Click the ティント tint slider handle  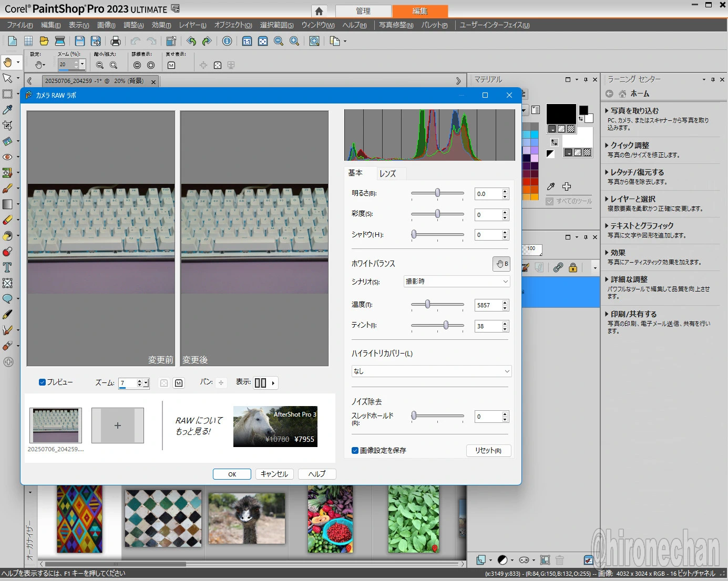[446, 325]
